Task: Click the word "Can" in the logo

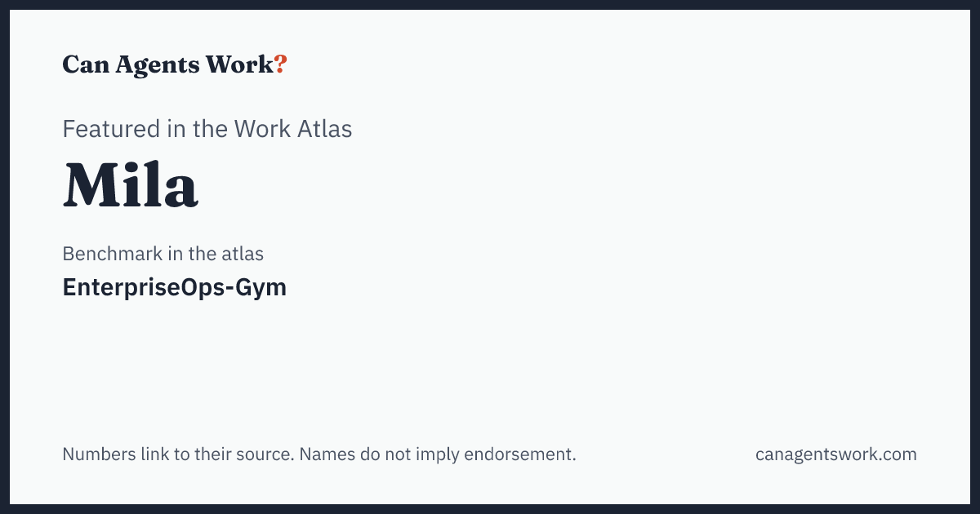Action: click(85, 64)
